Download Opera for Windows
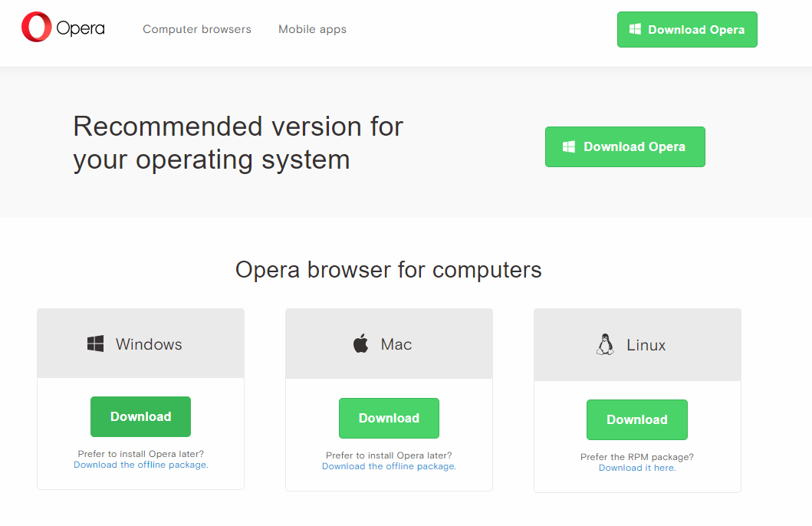The width and height of the screenshot is (812, 526). click(140, 416)
